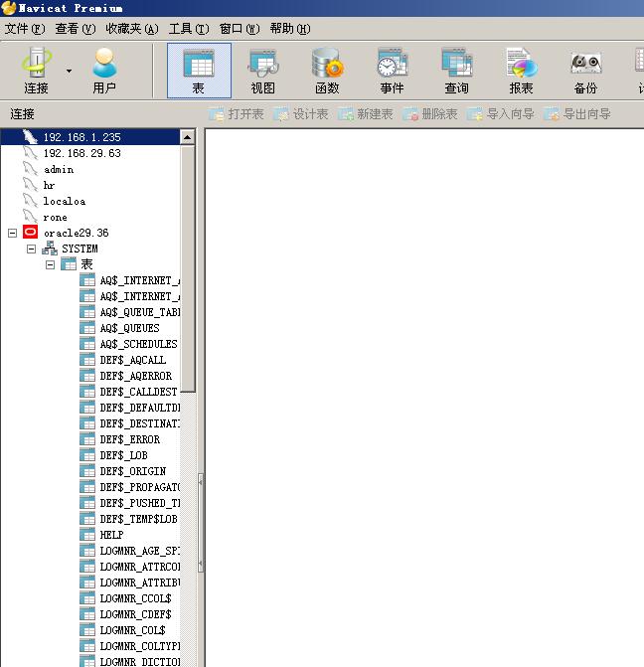
Task: Click the table icon beside DEF$_ERROR
Action: (87, 439)
